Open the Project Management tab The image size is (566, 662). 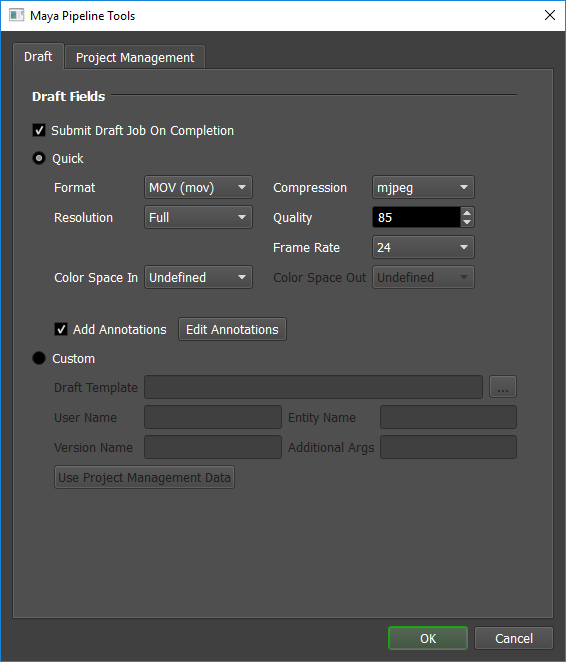(x=135, y=57)
